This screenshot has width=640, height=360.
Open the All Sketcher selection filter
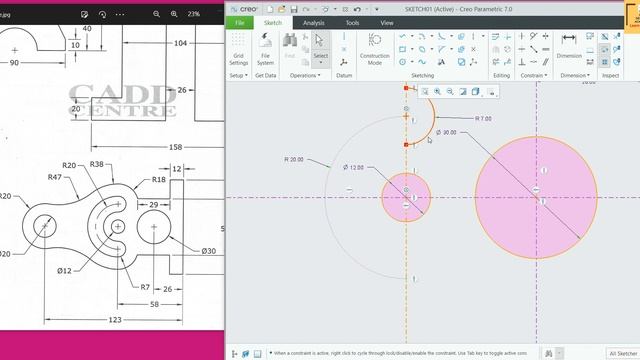[622, 353]
